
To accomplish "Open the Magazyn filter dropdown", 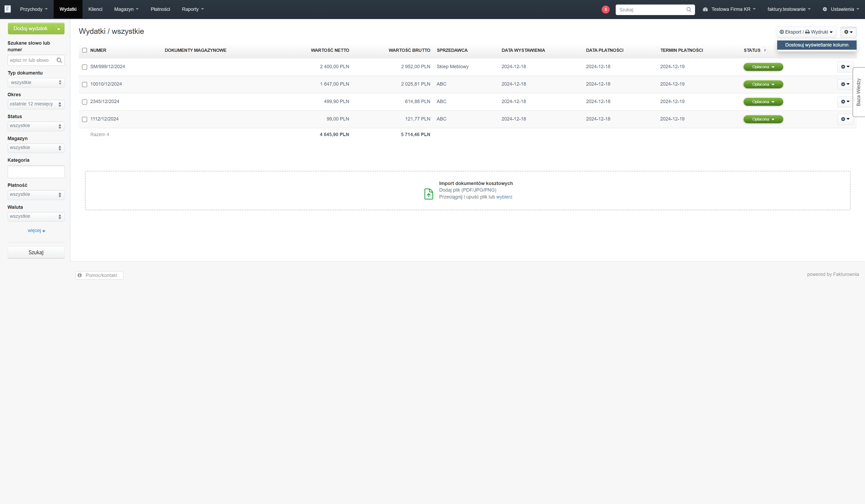I will tap(36, 148).
